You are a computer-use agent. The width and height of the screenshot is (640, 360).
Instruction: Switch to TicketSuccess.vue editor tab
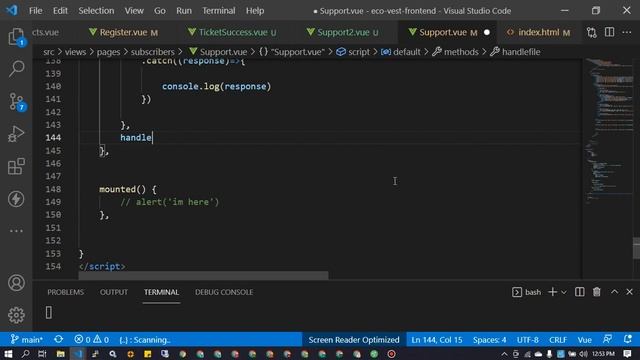[233, 32]
